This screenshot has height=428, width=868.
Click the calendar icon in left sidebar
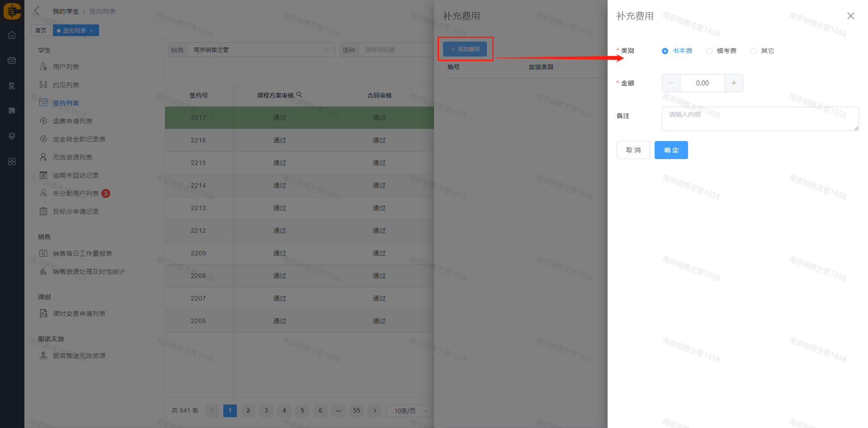click(12, 61)
